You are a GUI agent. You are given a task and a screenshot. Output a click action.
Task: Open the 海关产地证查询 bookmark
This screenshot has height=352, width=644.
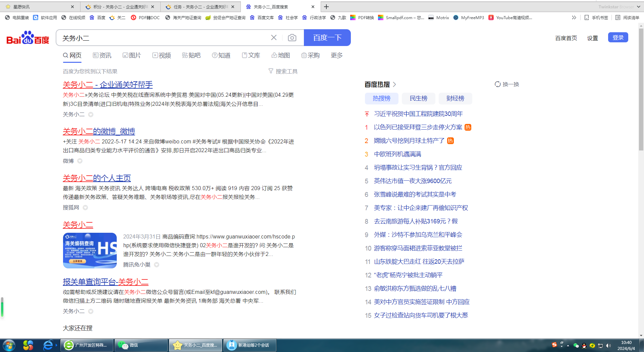[183, 17]
